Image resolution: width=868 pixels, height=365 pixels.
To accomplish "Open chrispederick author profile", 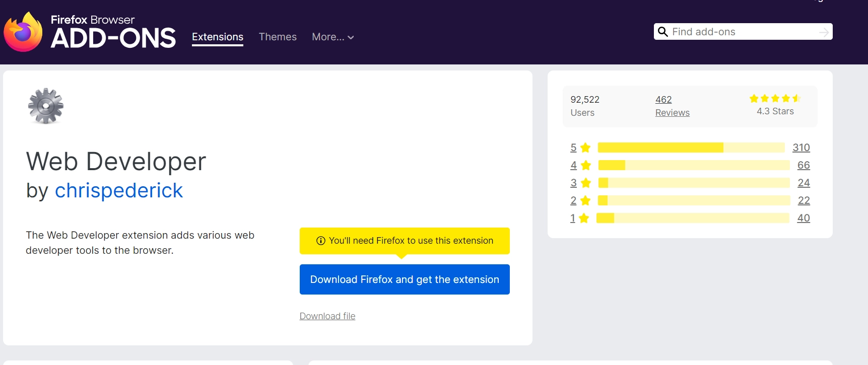I will (119, 190).
